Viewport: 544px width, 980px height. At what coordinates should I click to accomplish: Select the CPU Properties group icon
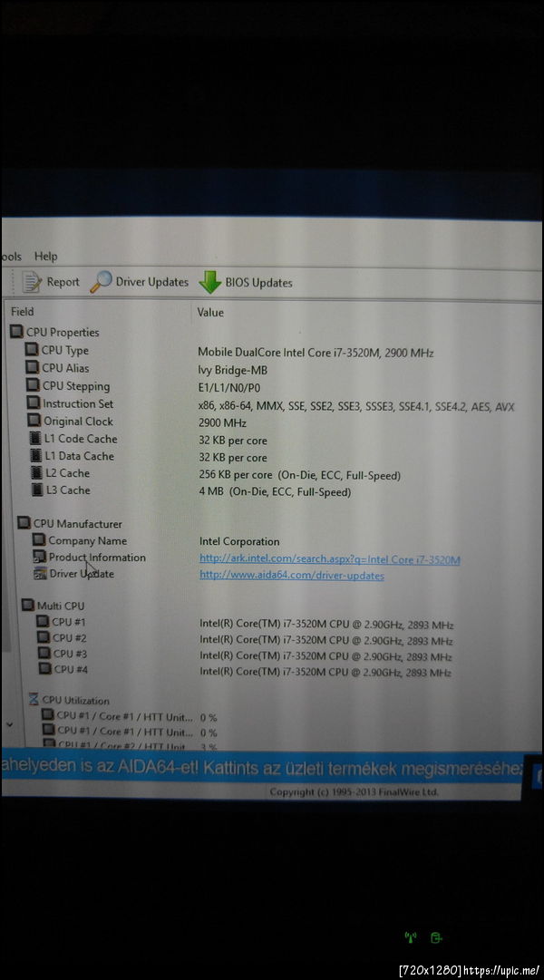(x=17, y=331)
